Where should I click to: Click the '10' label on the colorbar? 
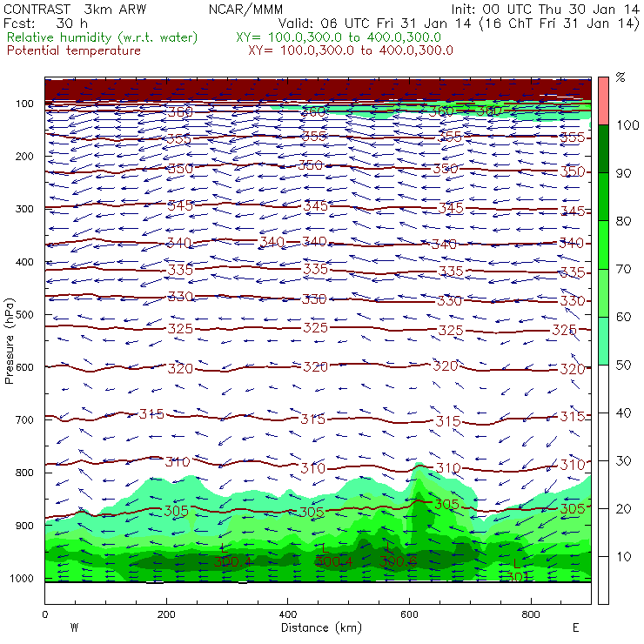623,557
